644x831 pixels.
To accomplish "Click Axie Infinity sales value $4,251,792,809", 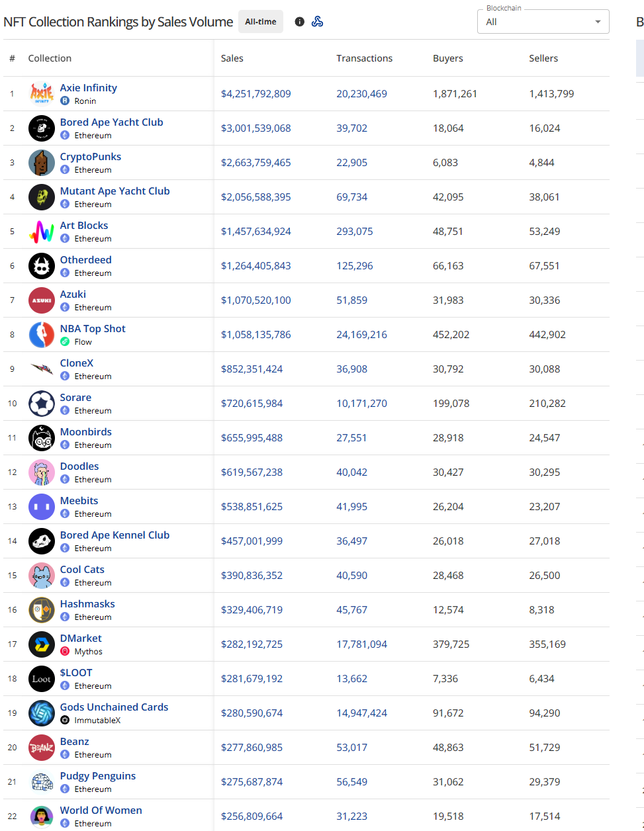I will point(256,94).
